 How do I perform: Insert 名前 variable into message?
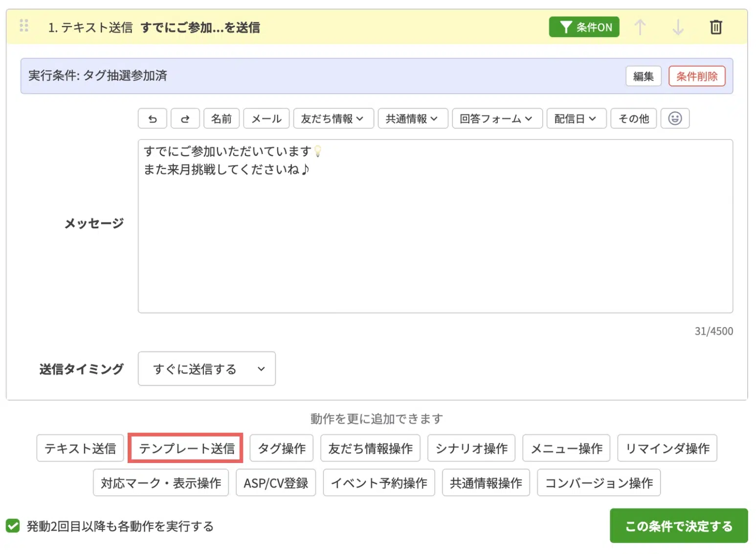pyautogui.click(x=222, y=118)
